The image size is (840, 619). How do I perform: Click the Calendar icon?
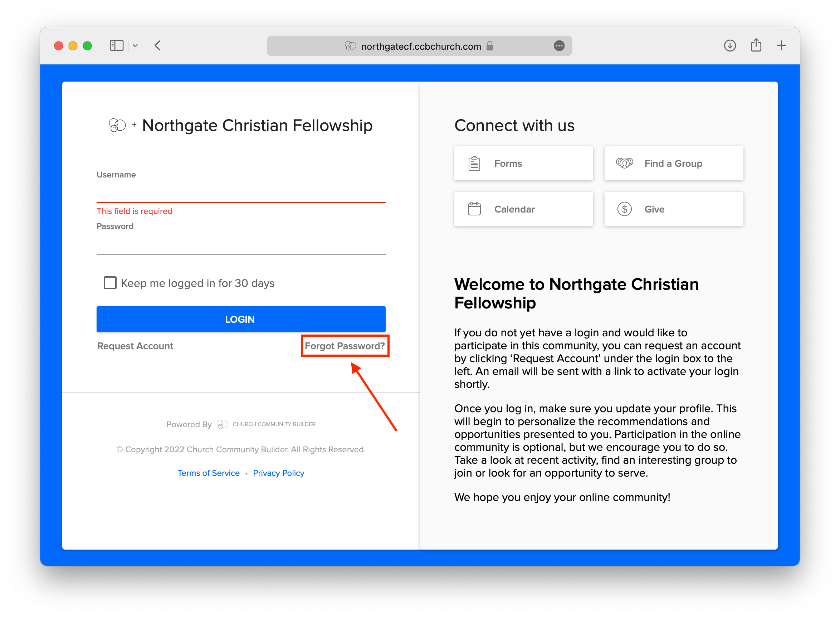coord(474,209)
